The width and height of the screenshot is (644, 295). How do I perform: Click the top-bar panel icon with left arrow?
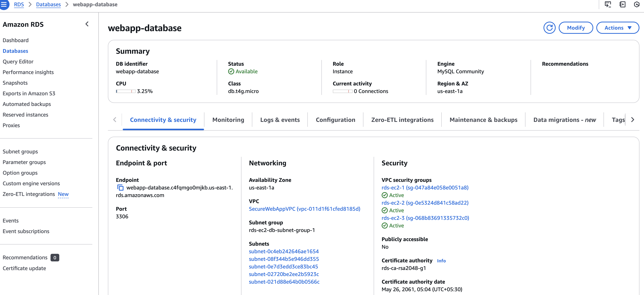(622, 4)
